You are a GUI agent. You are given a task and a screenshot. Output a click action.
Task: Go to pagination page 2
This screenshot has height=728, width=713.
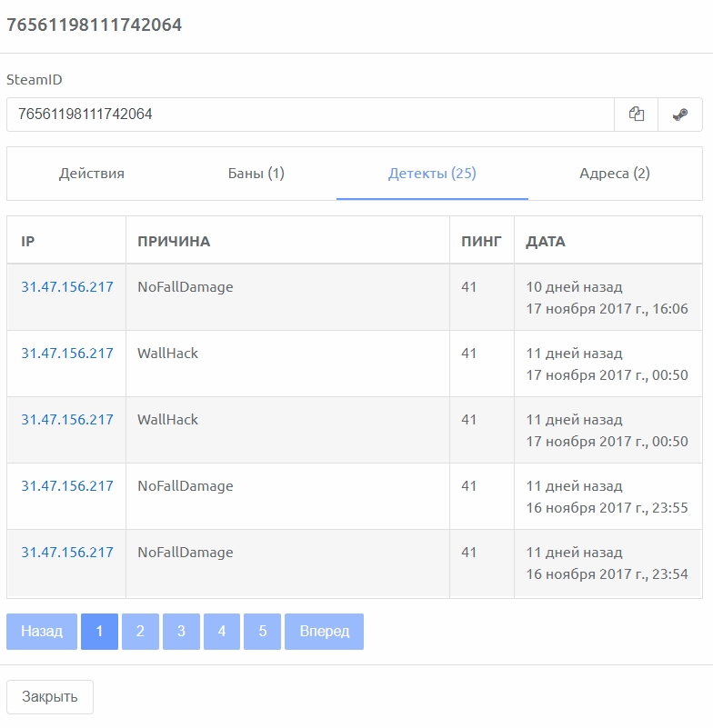(x=140, y=632)
